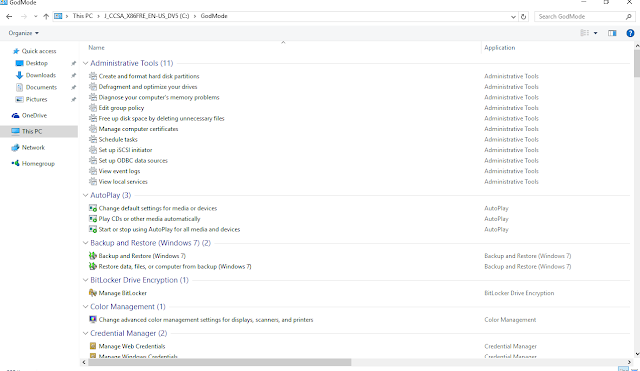Click the horizontal scrollbar thumb

coord(220,362)
